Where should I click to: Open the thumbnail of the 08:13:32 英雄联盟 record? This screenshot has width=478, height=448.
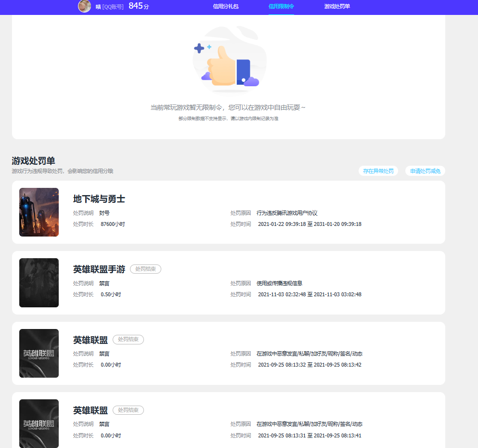[39, 353]
